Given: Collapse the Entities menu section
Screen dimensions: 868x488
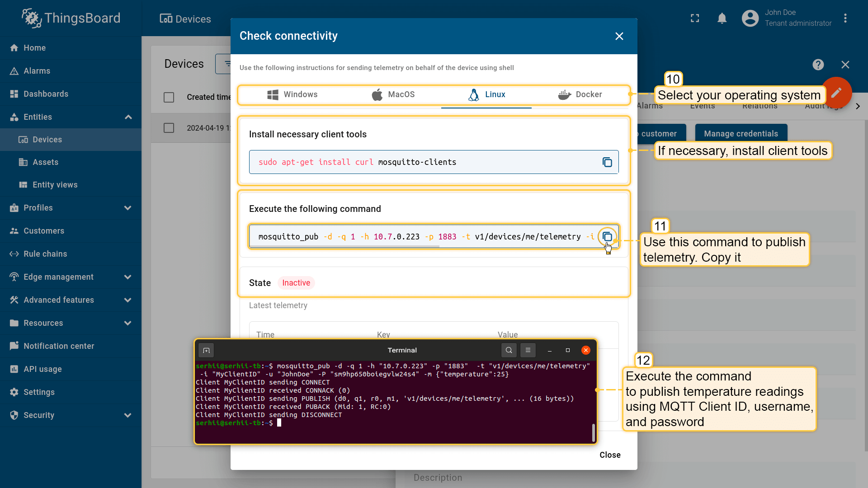Looking at the screenshot, I should 128,117.
